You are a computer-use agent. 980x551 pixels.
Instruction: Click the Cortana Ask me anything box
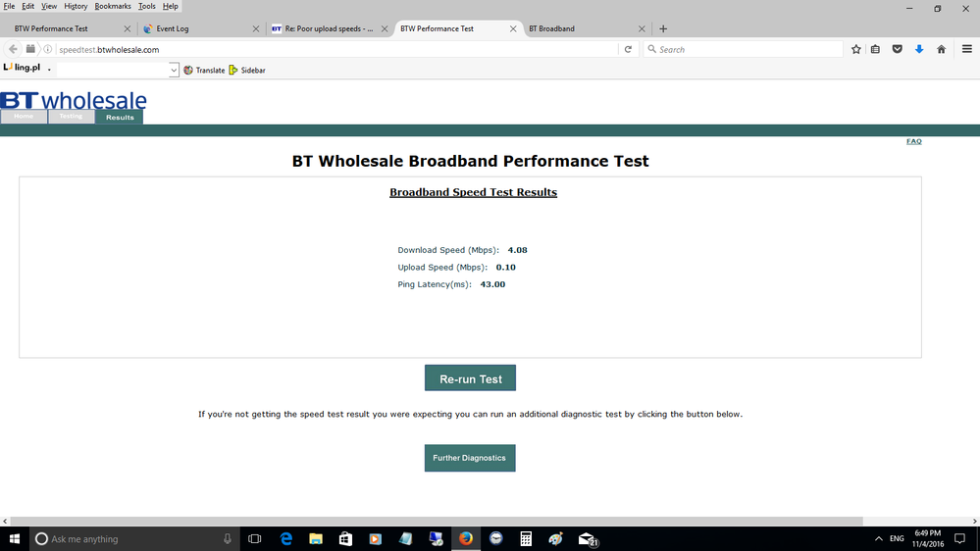coord(134,538)
